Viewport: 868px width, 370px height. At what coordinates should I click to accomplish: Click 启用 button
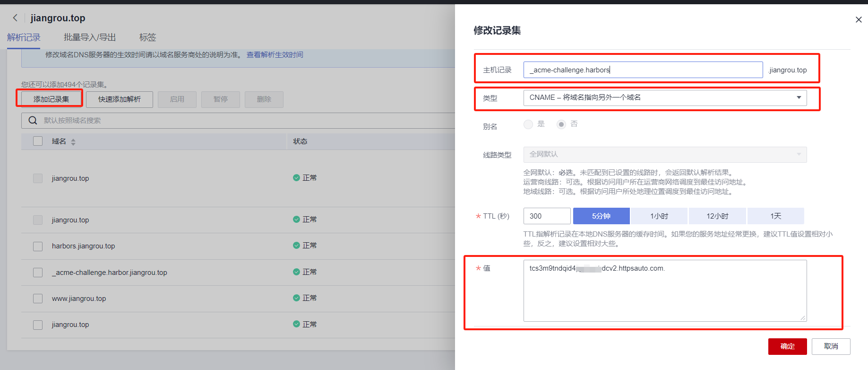[177, 99]
